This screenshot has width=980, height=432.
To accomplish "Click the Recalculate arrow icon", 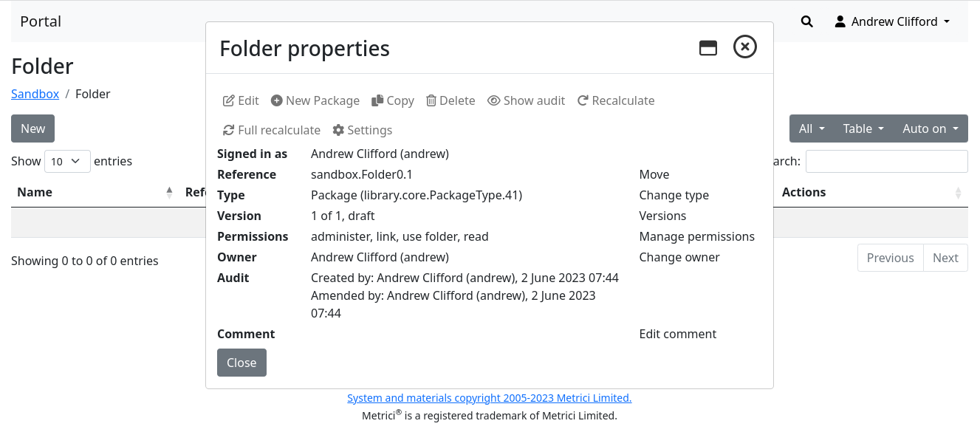I will tap(583, 101).
